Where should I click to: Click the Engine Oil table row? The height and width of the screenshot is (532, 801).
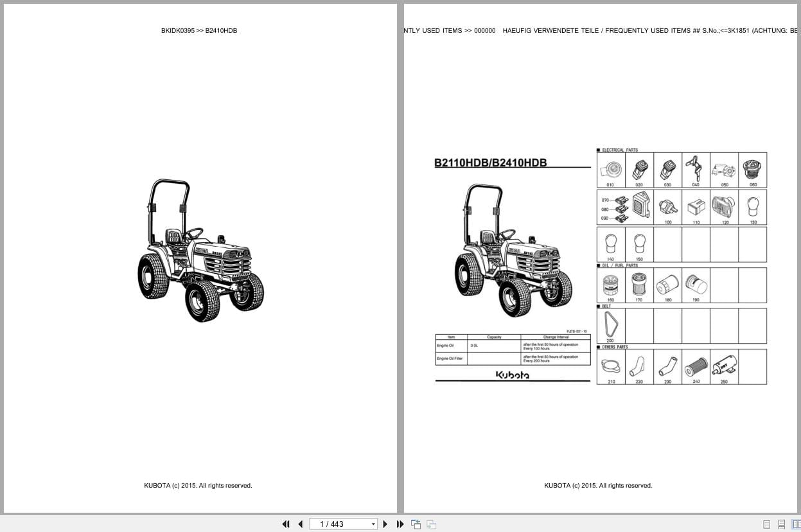[x=513, y=346]
